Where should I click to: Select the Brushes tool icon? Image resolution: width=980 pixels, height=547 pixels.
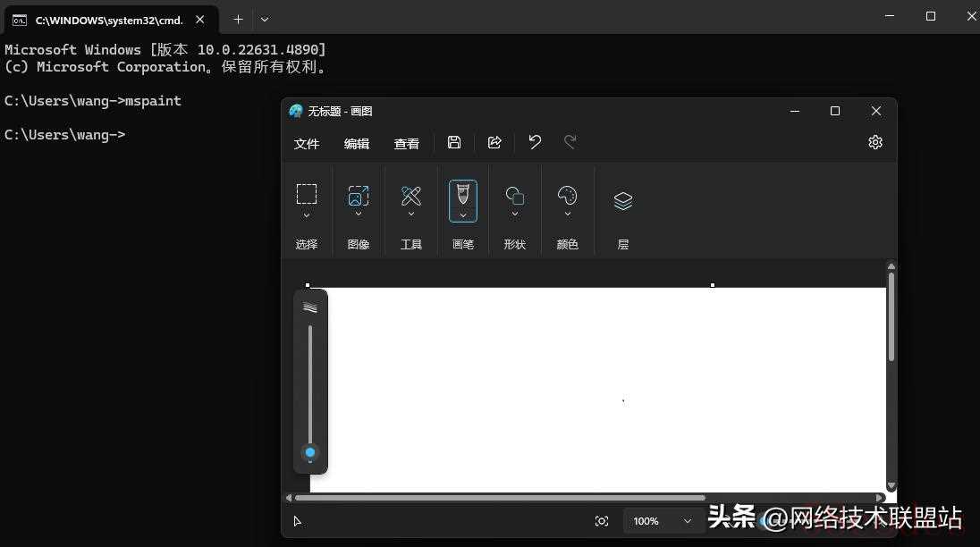[462, 194]
